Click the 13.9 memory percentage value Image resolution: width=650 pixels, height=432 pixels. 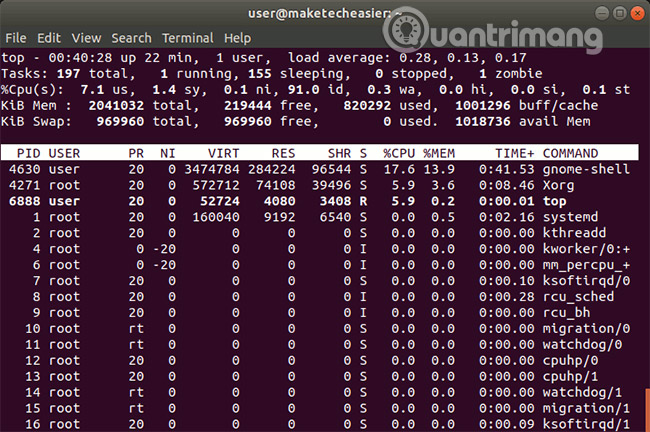tap(439, 169)
